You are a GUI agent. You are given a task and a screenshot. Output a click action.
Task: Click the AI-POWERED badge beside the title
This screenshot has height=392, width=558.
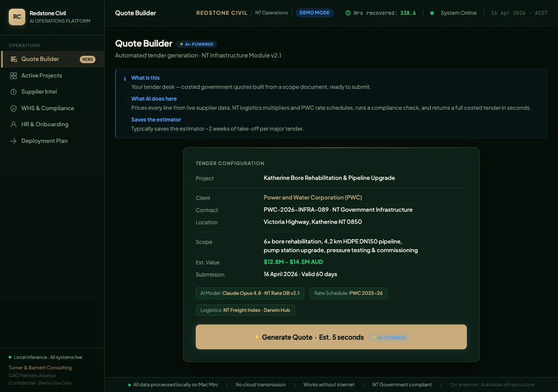click(x=197, y=44)
